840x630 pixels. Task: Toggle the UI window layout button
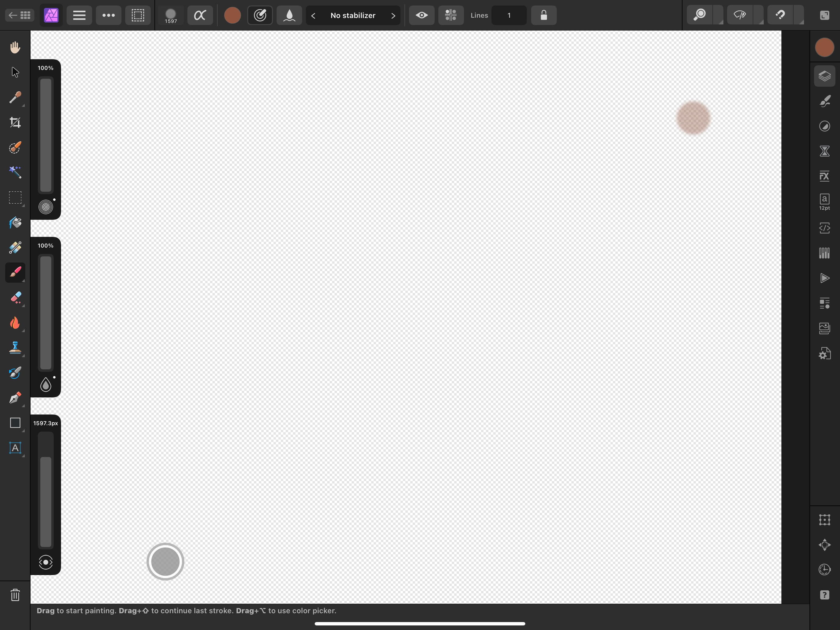[x=824, y=15]
